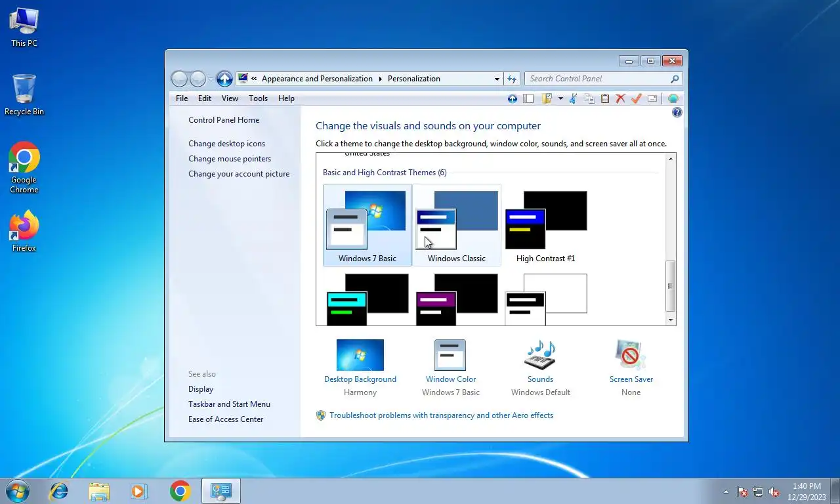This screenshot has height=504, width=840.
Task: Click the magnifier icon in search box
Action: point(675,79)
